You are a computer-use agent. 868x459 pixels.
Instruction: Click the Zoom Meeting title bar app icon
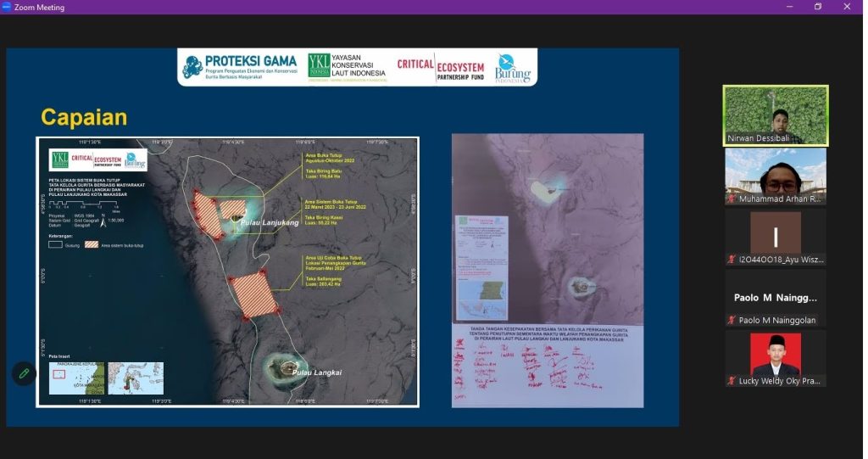click(6, 7)
